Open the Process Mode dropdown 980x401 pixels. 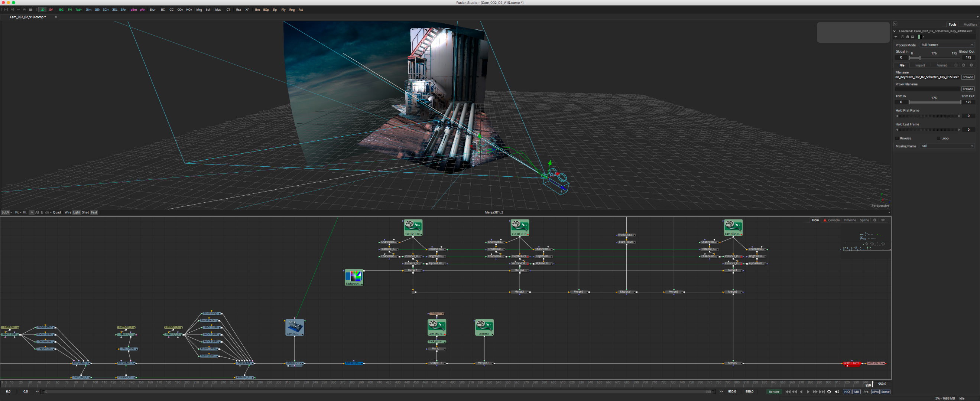pos(947,45)
